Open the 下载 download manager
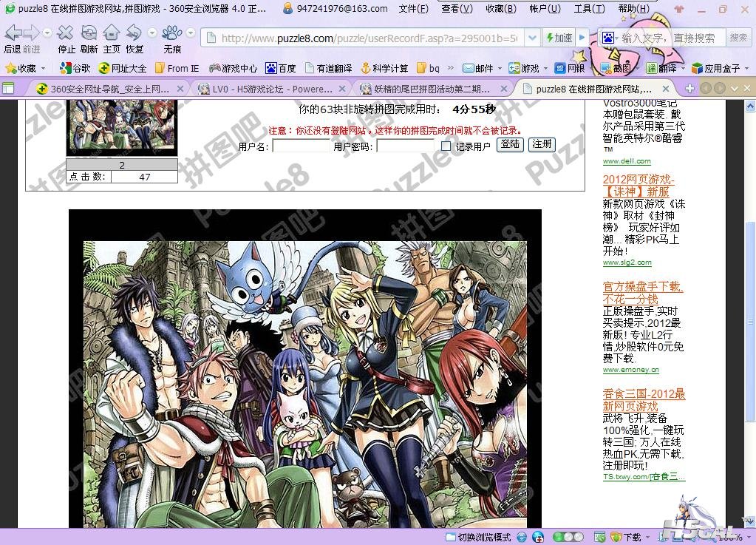 (x=626, y=537)
